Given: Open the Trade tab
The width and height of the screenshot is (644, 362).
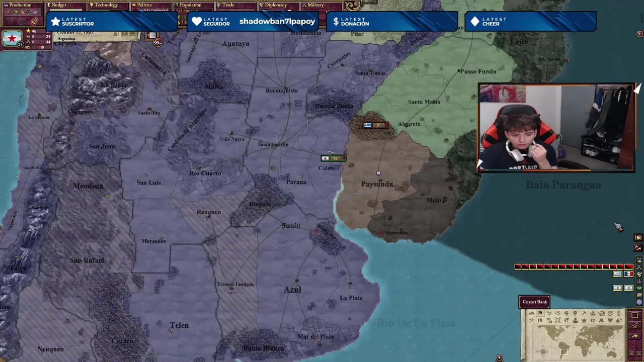Looking at the screenshot, I should click(228, 5).
